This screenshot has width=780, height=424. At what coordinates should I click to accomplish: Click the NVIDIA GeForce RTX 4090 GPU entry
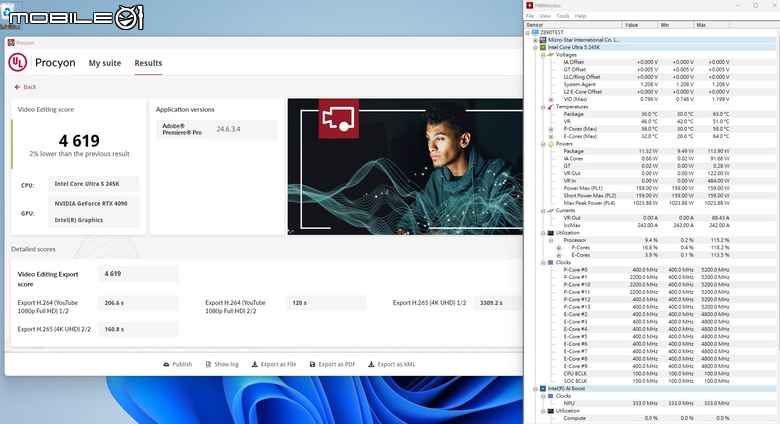tap(91, 204)
